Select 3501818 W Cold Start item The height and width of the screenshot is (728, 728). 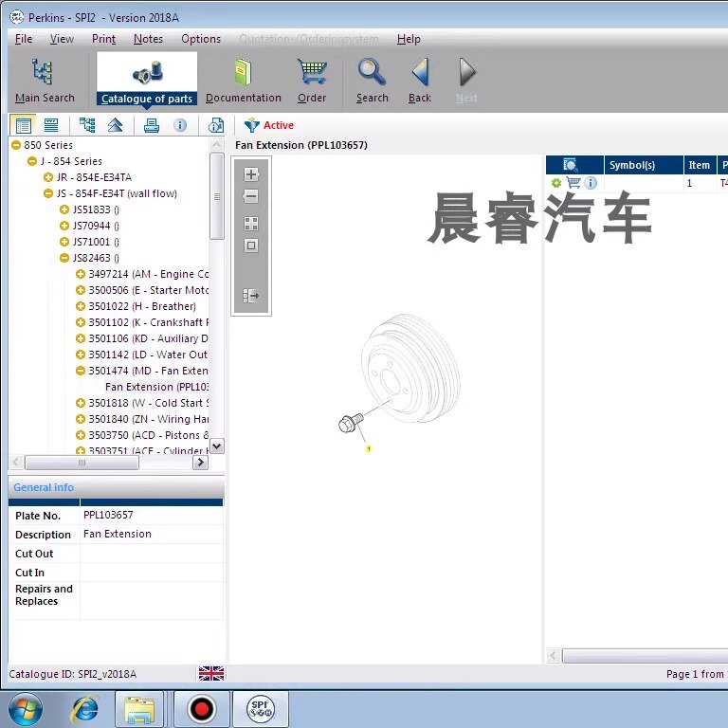(148, 403)
